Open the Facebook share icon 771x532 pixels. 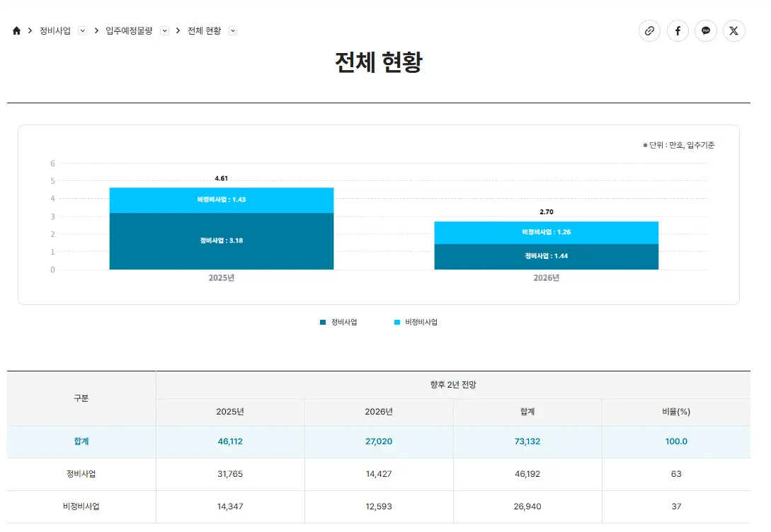click(x=678, y=30)
